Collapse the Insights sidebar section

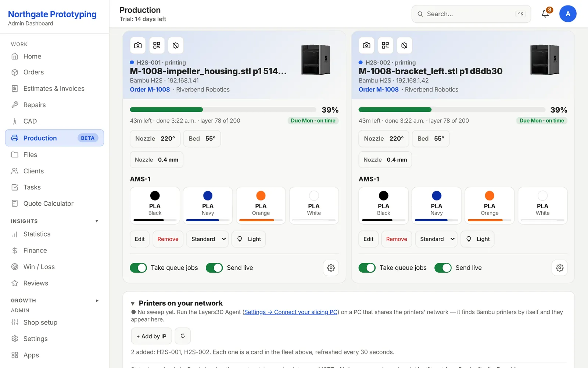pos(97,221)
